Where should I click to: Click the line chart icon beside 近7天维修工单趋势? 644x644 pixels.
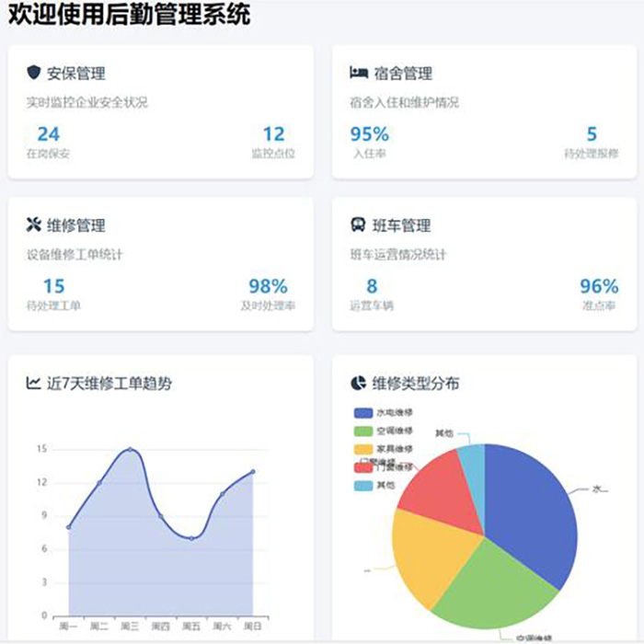34,383
